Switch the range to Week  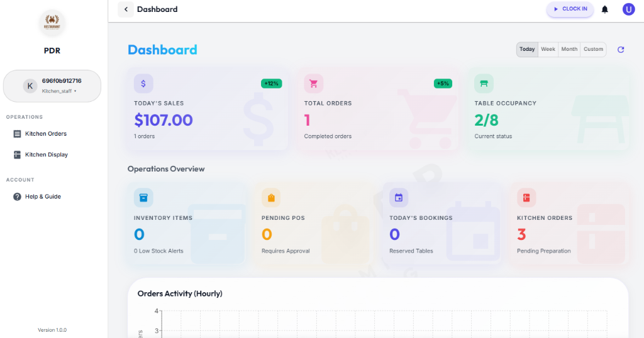[548, 50]
